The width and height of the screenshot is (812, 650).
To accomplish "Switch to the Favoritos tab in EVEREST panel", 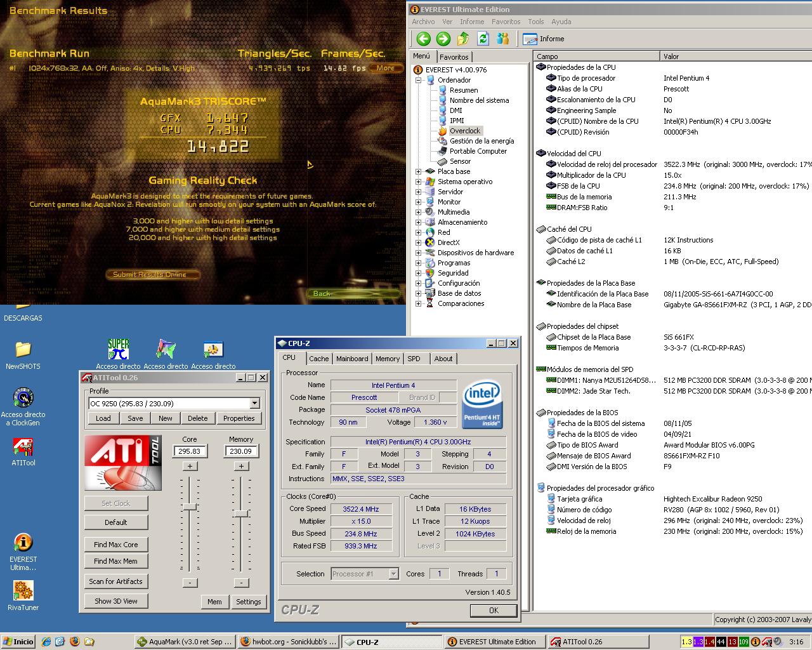I will pos(454,57).
